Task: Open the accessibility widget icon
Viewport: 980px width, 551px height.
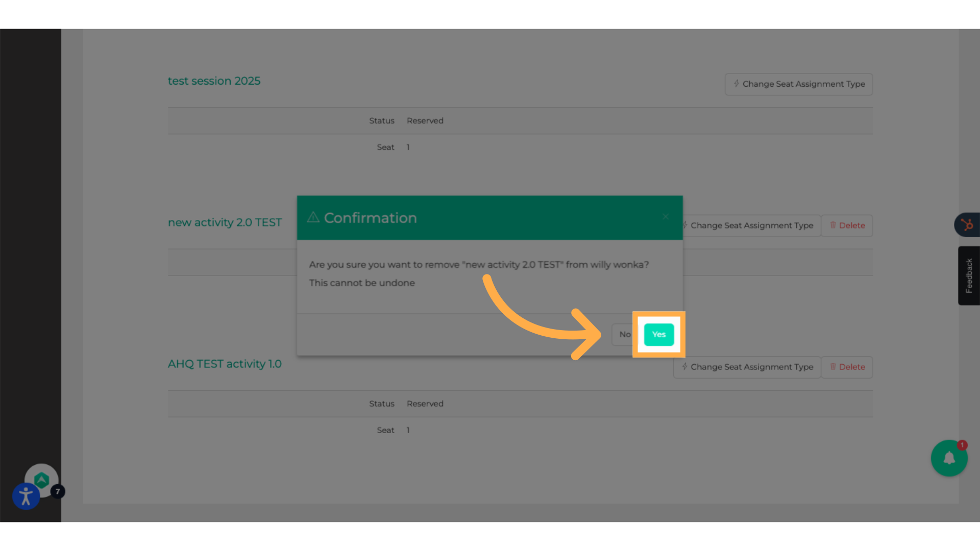Action: [26, 496]
